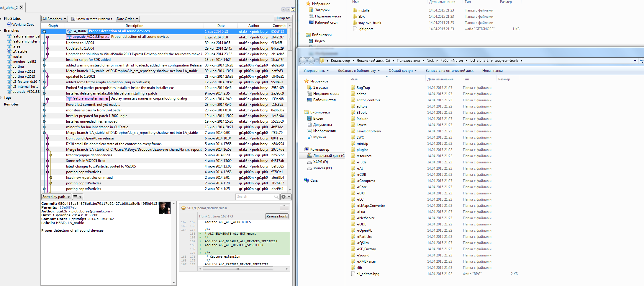Toggle Show Remote Branches checkbox
644x286 pixels.
73,19
